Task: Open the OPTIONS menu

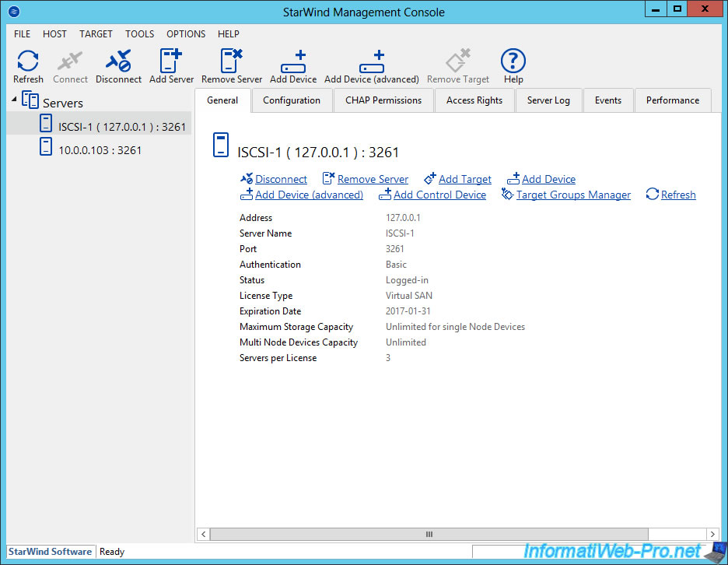Action: coord(186,34)
